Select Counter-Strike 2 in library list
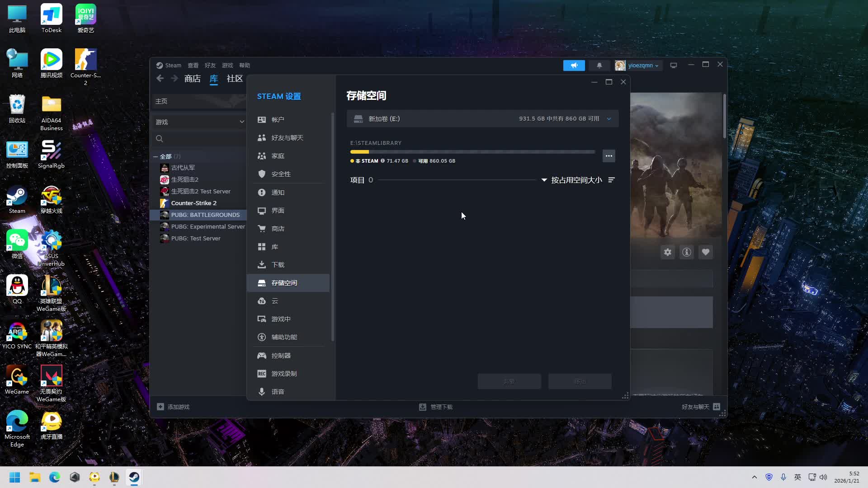The image size is (868, 488). pos(193,203)
